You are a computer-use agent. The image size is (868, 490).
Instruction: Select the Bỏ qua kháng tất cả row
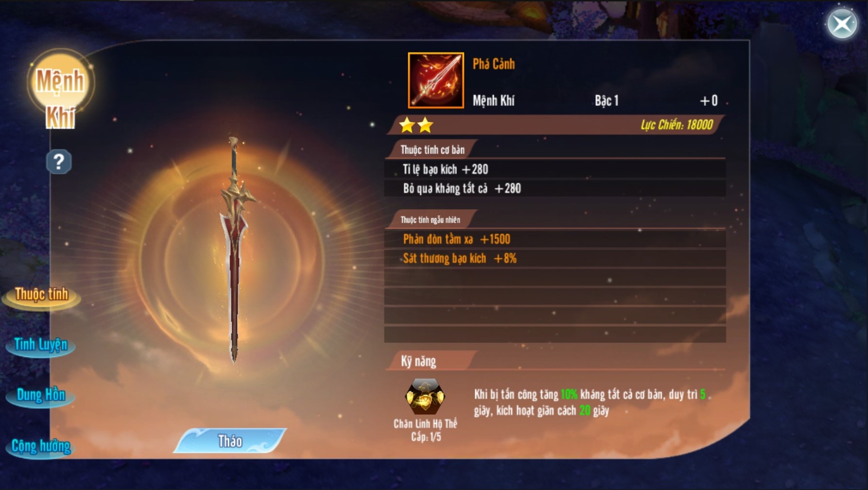(x=555, y=188)
